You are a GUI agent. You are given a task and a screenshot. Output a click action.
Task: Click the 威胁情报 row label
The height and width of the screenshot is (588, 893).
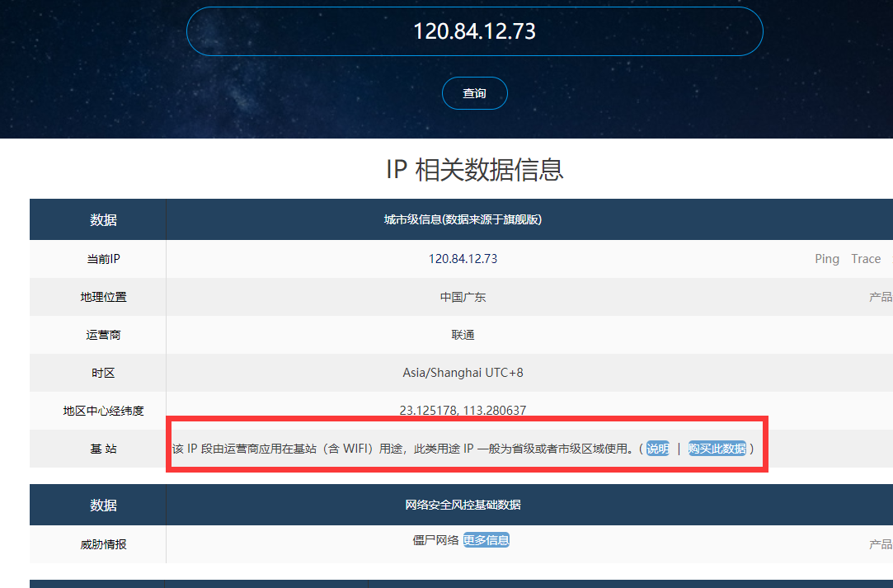coord(103,544)
